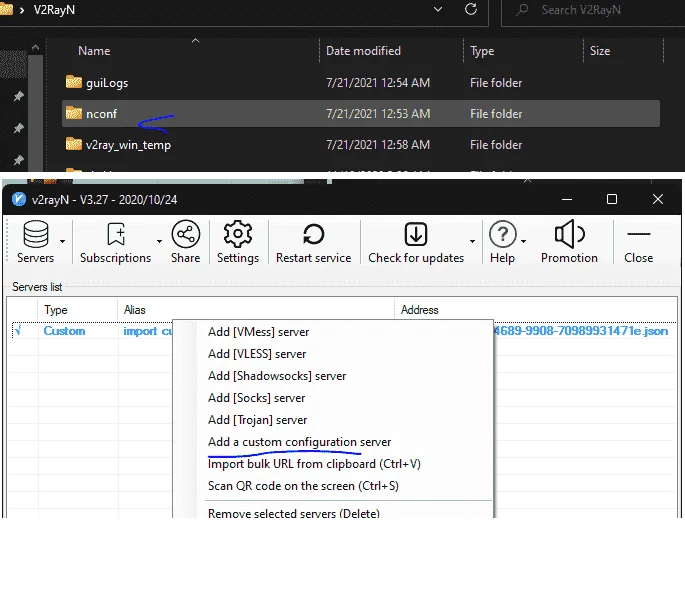Open the Help question mark icon
685x592 pixels.
(x=503, y=234)
